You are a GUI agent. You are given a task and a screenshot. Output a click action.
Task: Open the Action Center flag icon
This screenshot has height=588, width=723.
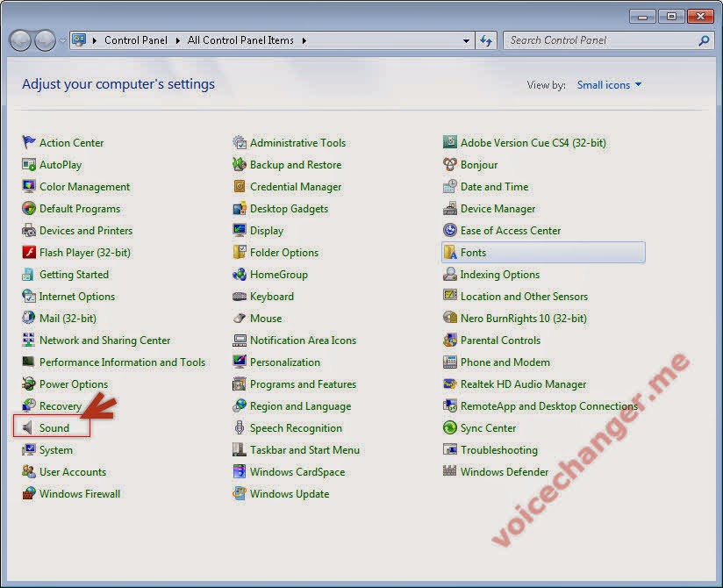coord(29,142)
